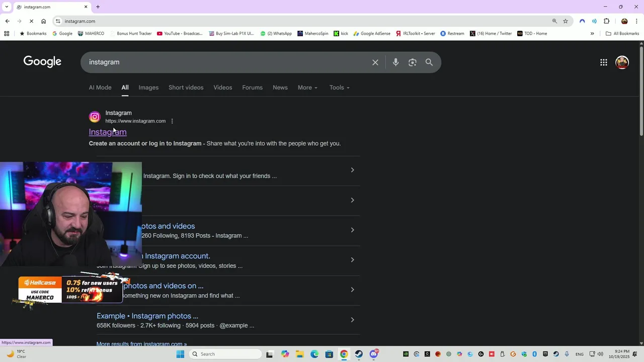Go to the Google logo homepage
644x362 pixels.
(x=42, y=61)
